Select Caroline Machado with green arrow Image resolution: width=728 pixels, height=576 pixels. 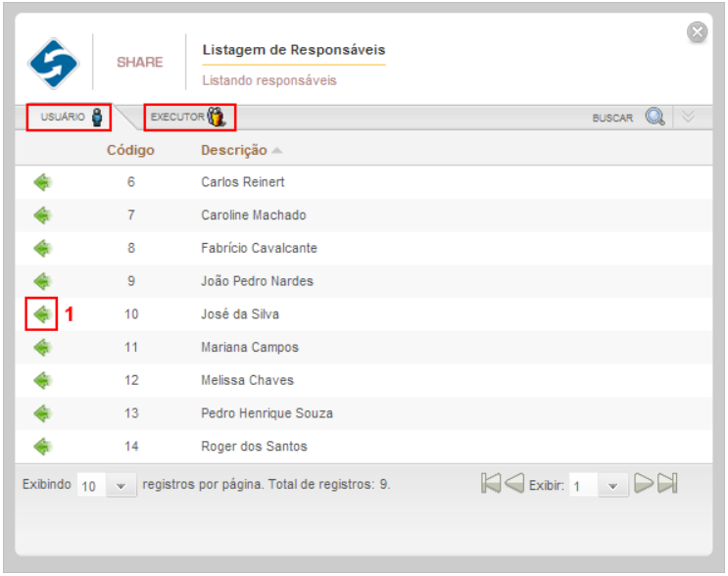pos(43,216)
